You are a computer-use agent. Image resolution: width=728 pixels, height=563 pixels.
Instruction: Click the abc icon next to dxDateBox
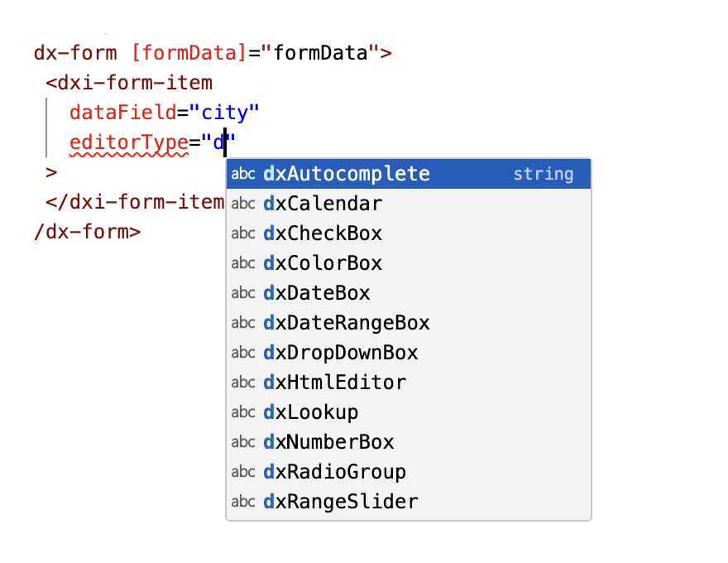(x=243, y=293)
